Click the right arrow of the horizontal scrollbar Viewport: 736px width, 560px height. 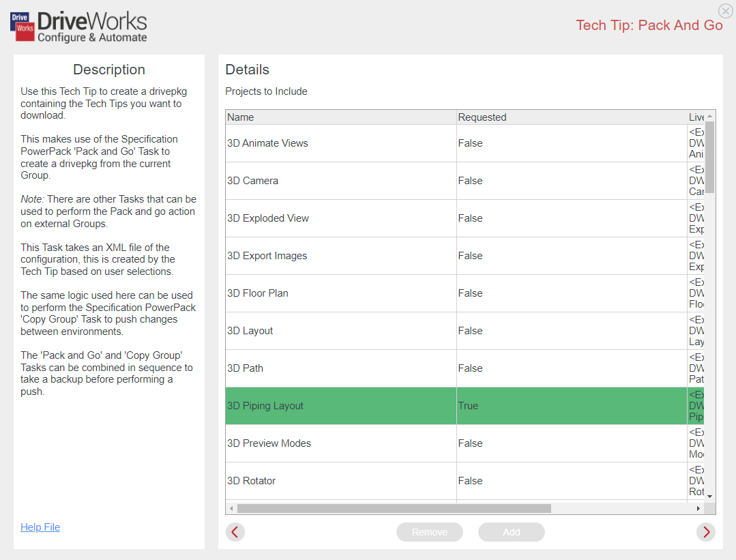click(x=698, y=507)
